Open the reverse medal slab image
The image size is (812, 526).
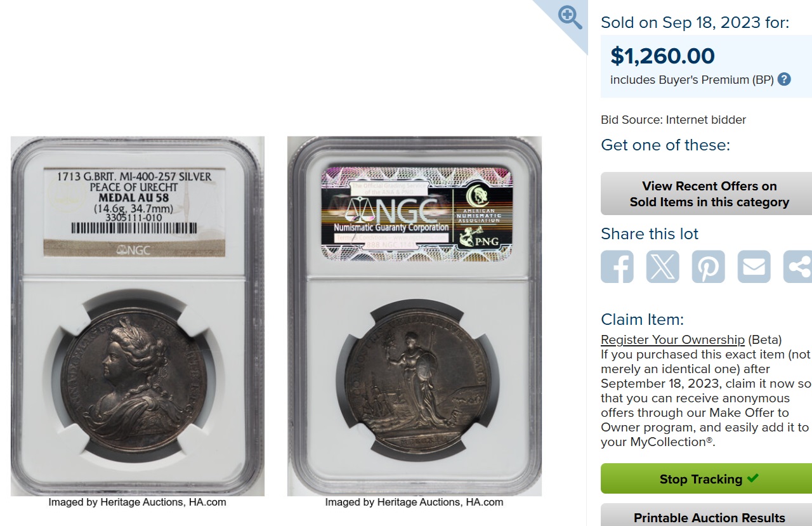[414, 316]
